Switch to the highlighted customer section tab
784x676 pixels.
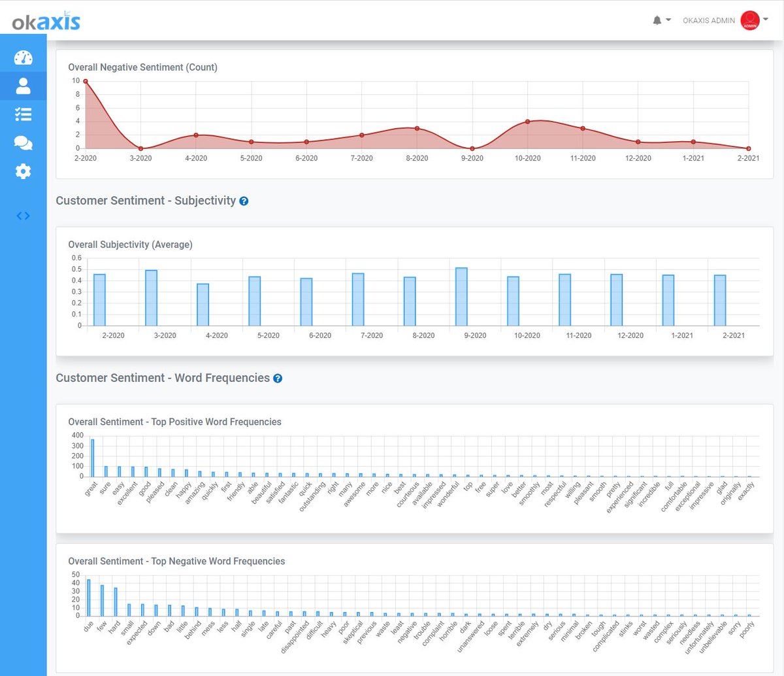point(23,86)
